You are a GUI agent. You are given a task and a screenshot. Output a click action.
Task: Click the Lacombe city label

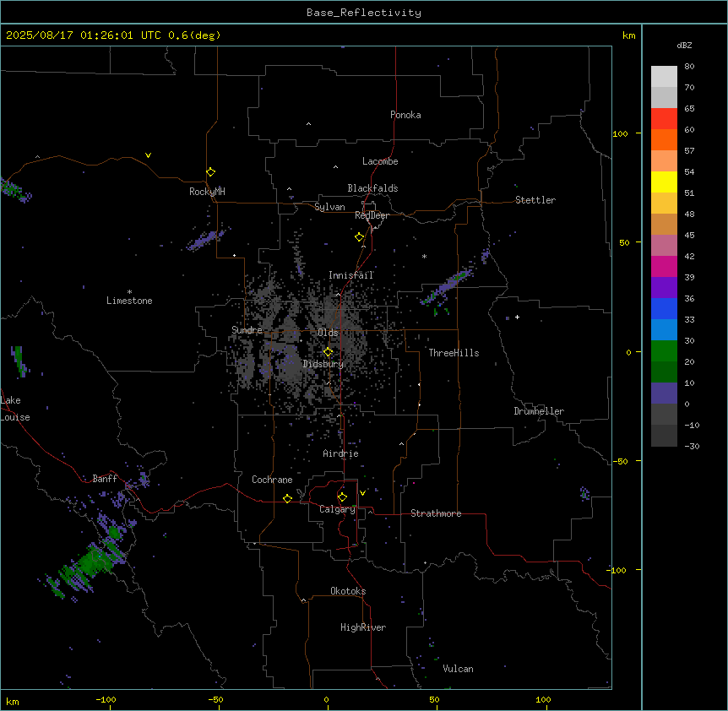coord(380,161)
